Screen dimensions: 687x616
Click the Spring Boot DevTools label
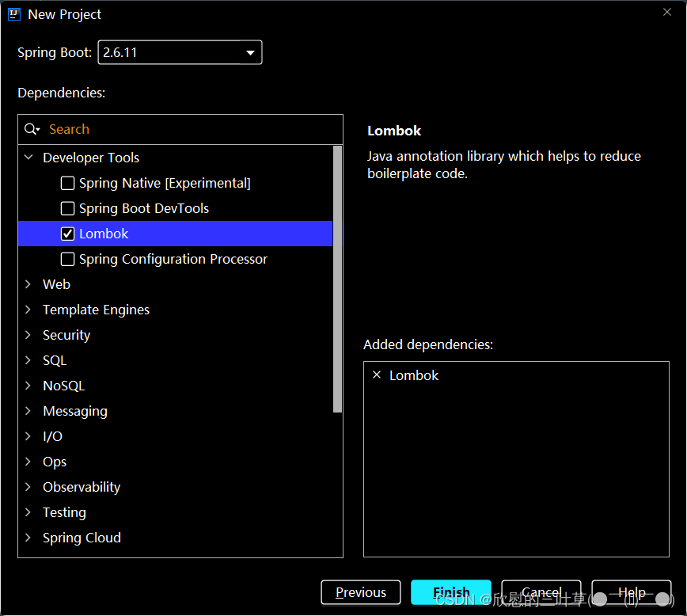(x=144, y=209)
